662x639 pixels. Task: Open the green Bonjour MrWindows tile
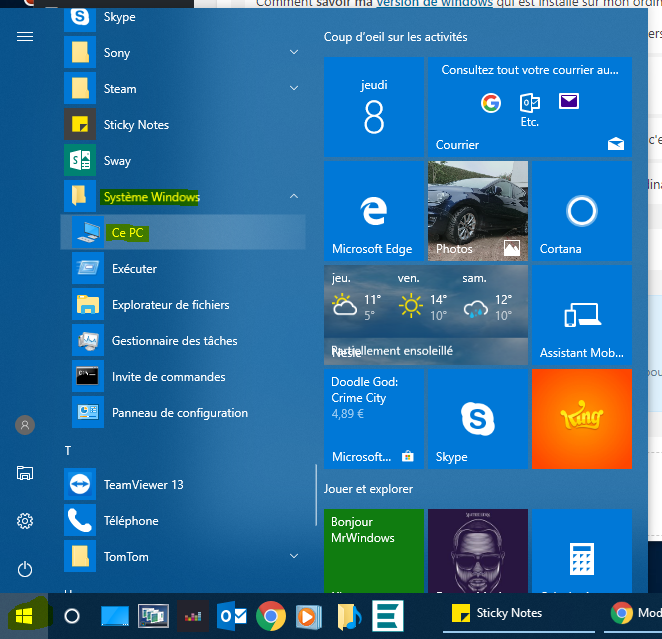pos(374,551)
